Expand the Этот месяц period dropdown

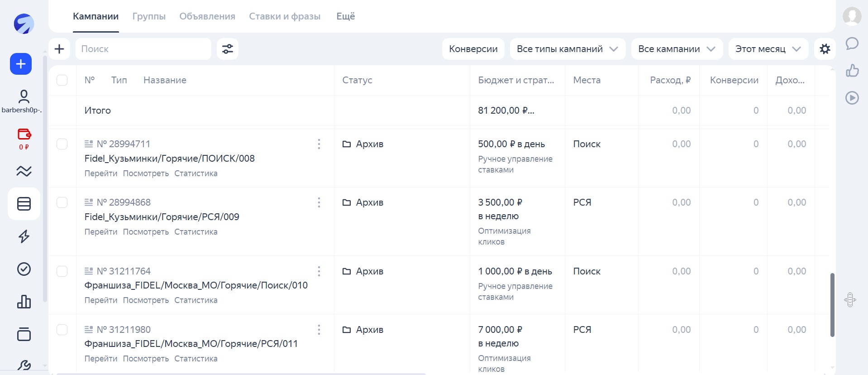pyautogui.click(x=768, y=49)
